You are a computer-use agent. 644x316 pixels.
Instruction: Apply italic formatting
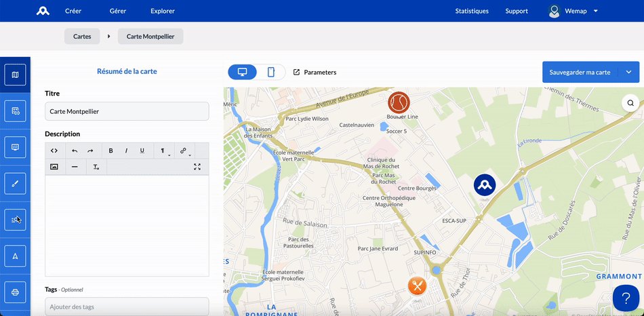(127, 151)
